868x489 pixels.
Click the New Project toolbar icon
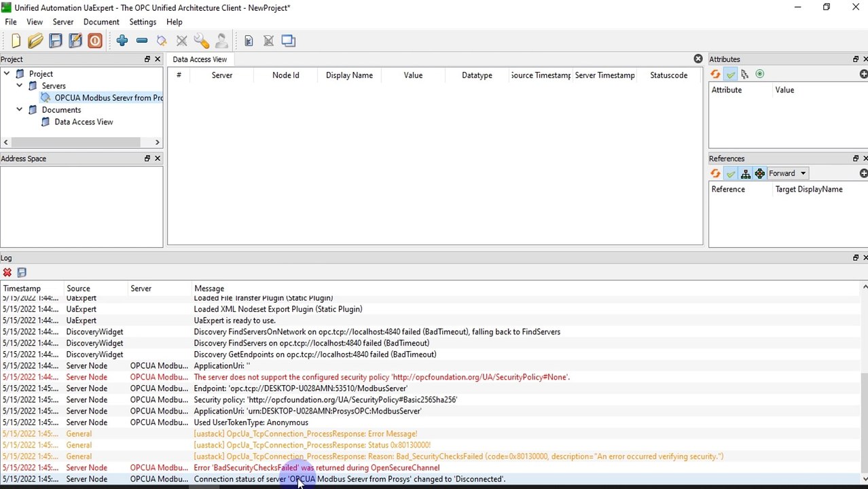click(16, 41)
